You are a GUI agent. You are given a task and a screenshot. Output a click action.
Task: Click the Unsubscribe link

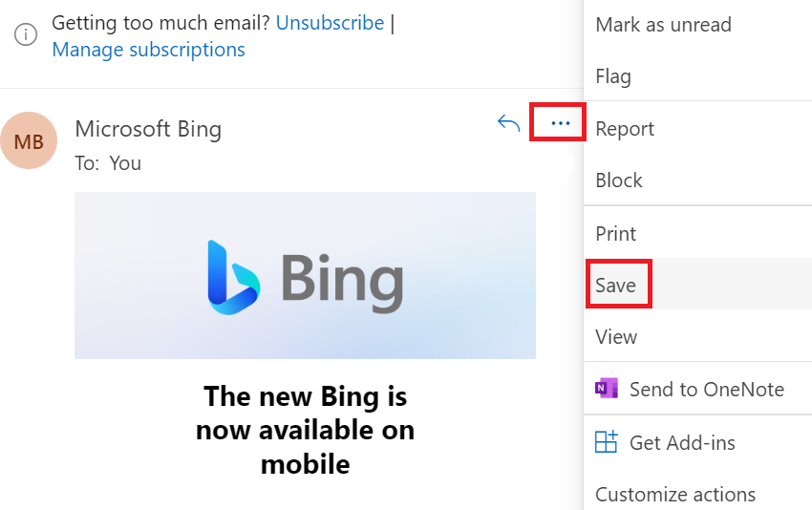tap(330, 23)
